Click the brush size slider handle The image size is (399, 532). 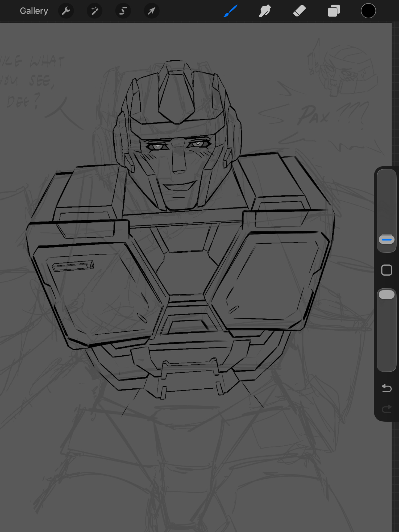[x=386, y=239]
